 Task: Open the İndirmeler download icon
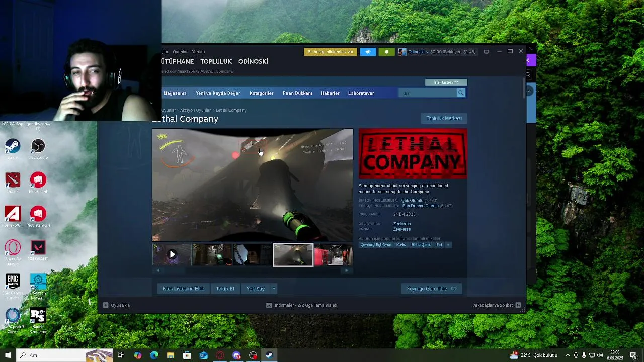pos(269,305)
